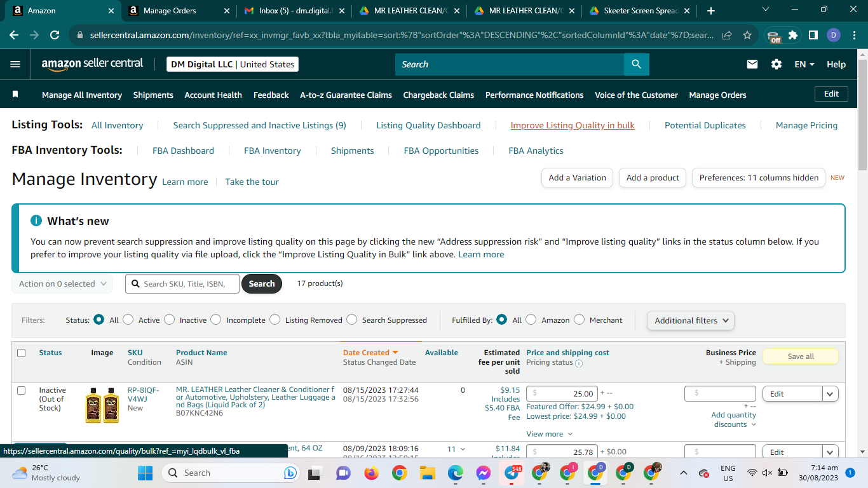Reload the page with the refresh icon
This screenshot has height=488, width=868.
(55, 35)
